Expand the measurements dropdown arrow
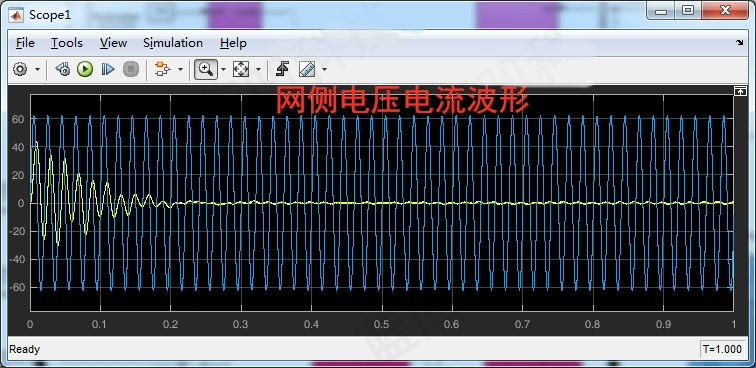 pyautogui.click(x=324, y=69)
